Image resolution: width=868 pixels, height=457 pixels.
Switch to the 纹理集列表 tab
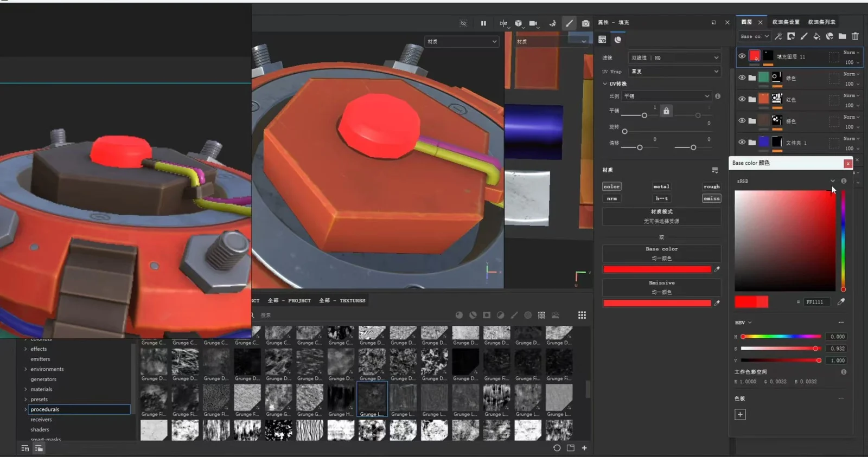coord(821,22)
